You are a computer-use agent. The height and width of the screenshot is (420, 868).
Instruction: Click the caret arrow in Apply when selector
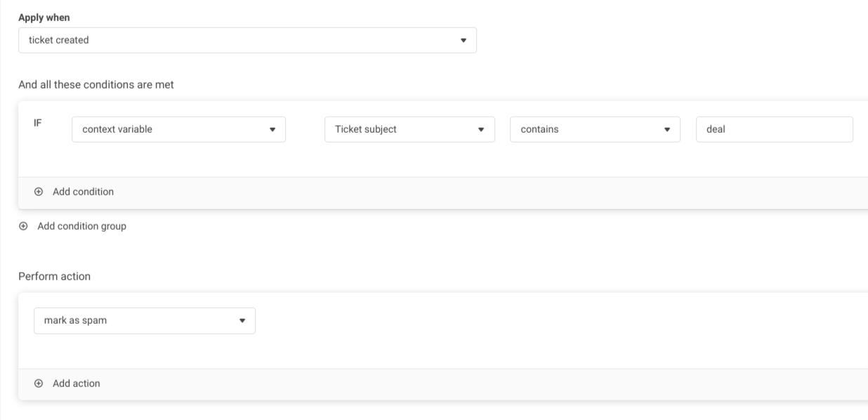click(x=463, y=41)
